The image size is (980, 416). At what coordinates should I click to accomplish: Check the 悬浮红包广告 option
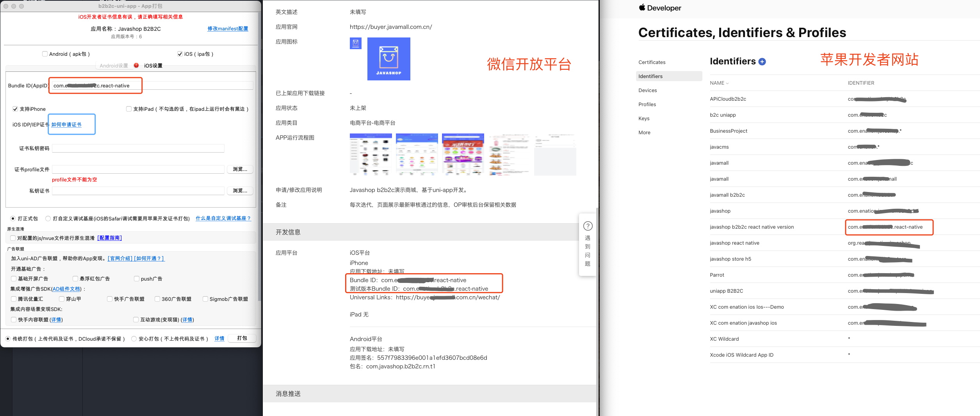tap(75, 279)
